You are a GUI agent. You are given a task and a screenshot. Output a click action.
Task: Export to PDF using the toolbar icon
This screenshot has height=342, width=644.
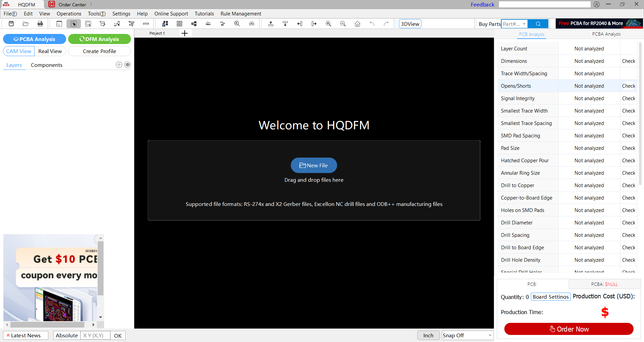coord(40,24)
